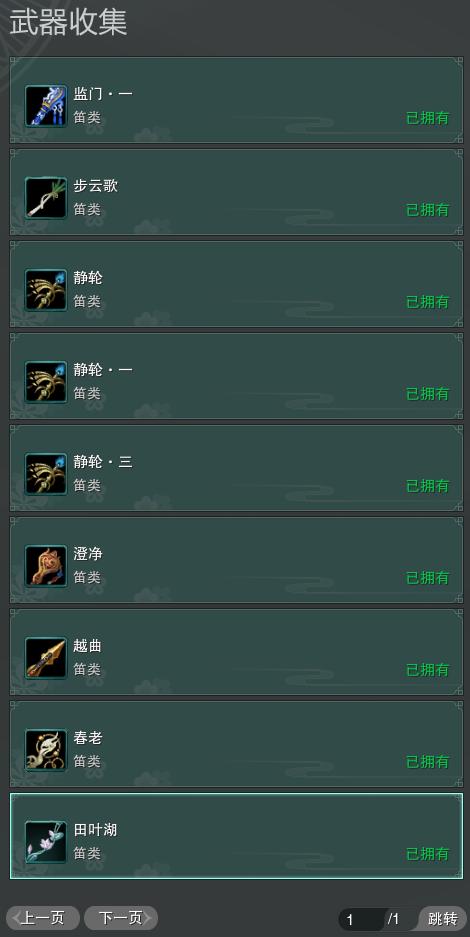Click 已拥有 status on 监门·一 entry

pos(428,118)
